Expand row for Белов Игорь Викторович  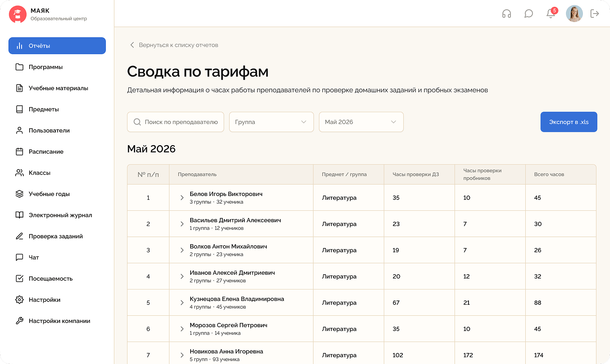(x=182, y=198)
